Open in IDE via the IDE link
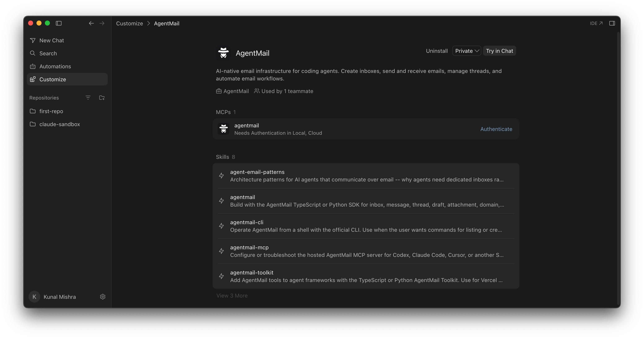The width and height of the screenshot is (644, 339). point(596,23)
